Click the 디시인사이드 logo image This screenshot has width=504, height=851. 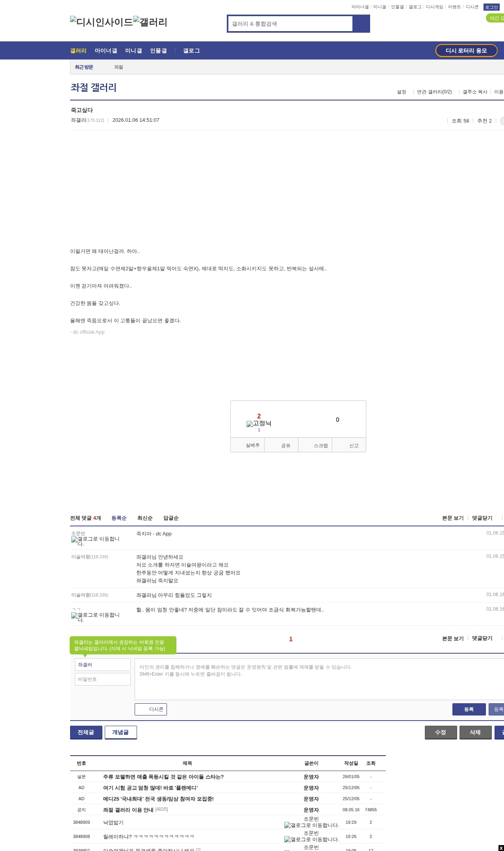click(102, 22)
